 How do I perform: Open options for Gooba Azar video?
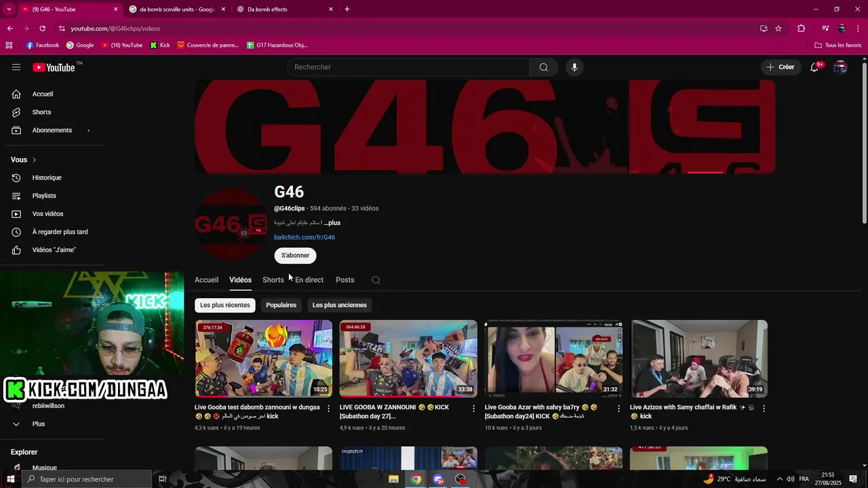(x=619, y=408)
